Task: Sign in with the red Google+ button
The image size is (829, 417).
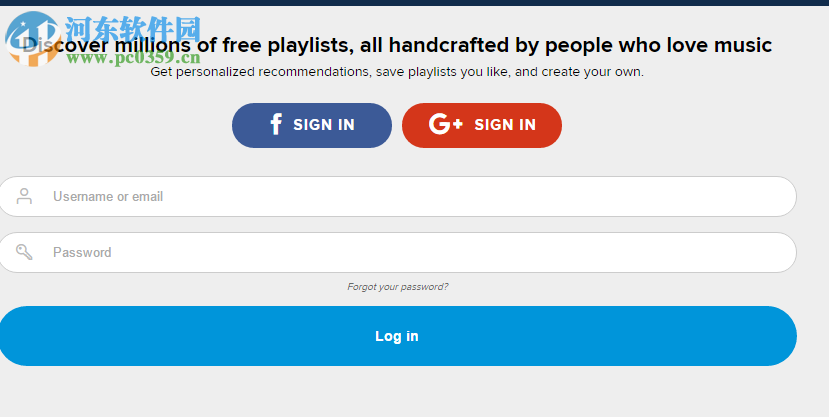Action: pos(482,125)
